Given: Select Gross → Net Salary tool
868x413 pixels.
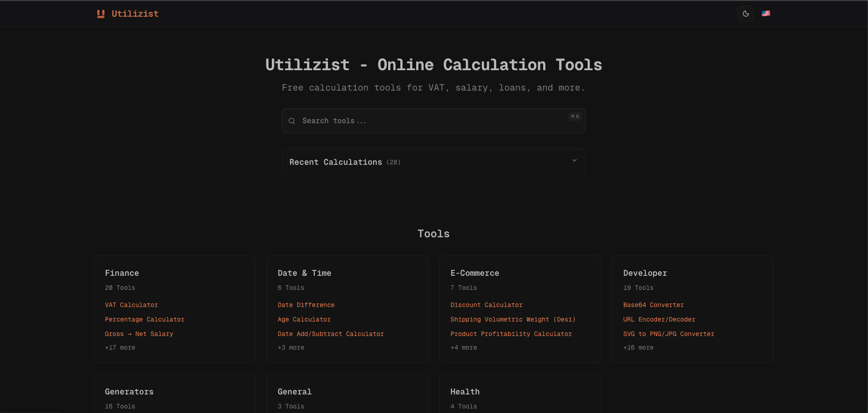Looking at the screenshot, I should tap(139, 334).
